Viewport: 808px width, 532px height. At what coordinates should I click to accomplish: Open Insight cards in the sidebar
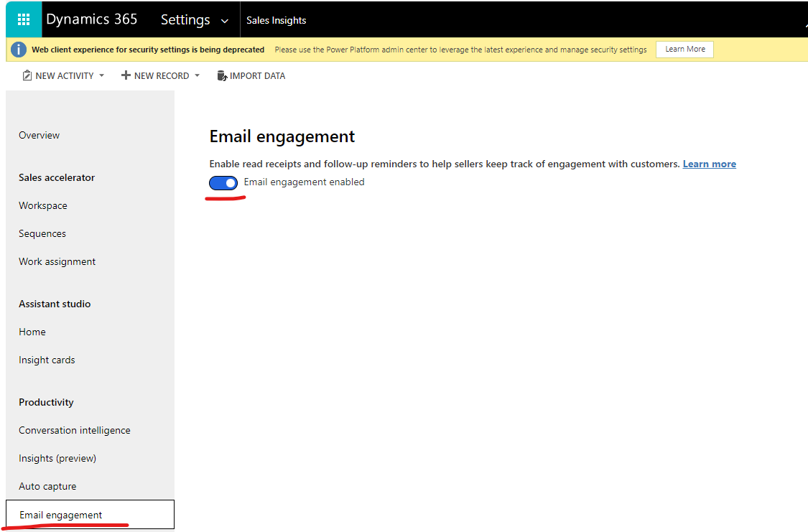point(47,360)
